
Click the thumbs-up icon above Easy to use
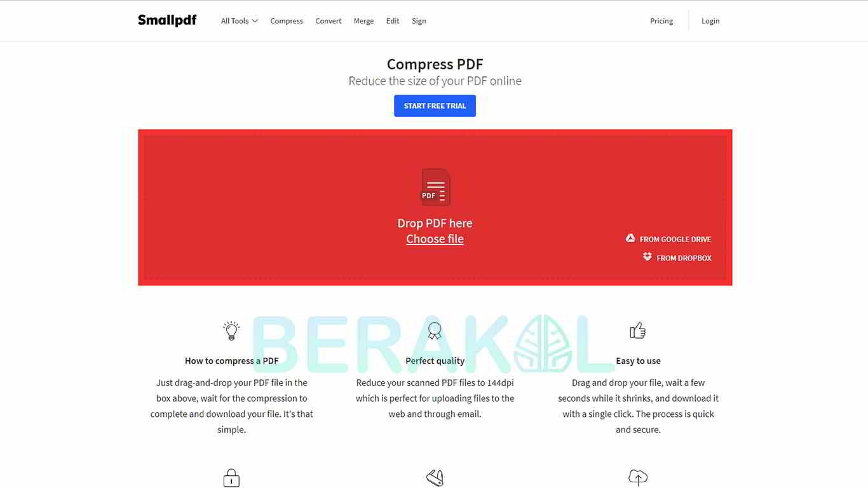(638, 330)
